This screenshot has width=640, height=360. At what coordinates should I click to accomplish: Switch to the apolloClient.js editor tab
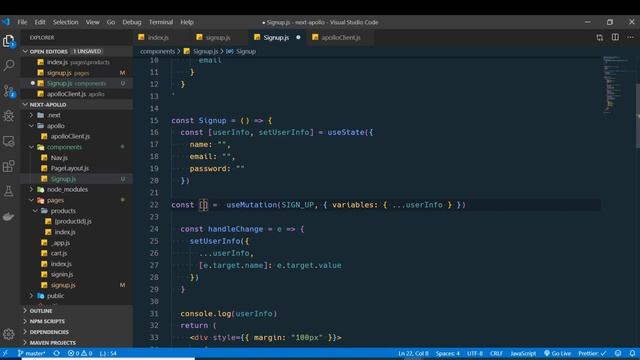click(x=340, y=38)
